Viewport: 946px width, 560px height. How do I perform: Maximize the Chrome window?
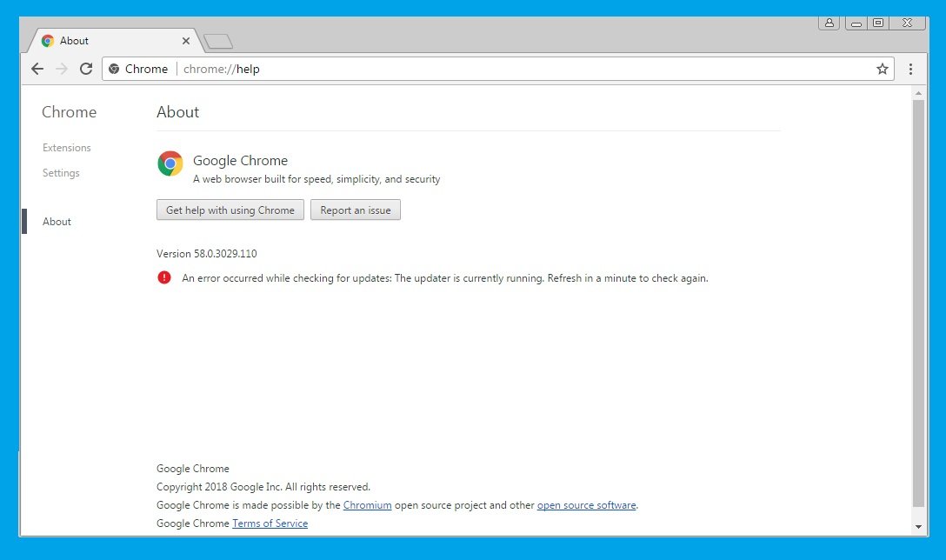(878, 23)
